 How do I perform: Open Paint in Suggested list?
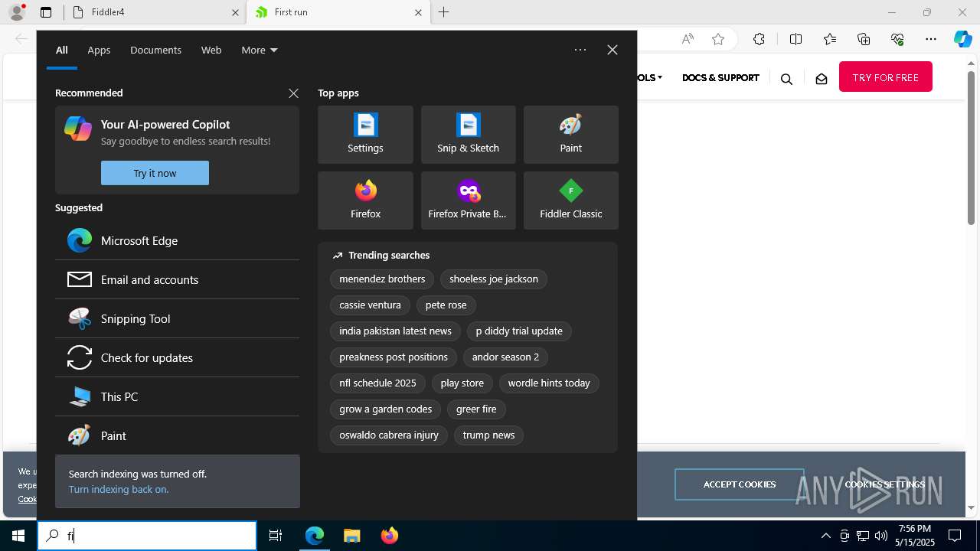click(177, 435)
